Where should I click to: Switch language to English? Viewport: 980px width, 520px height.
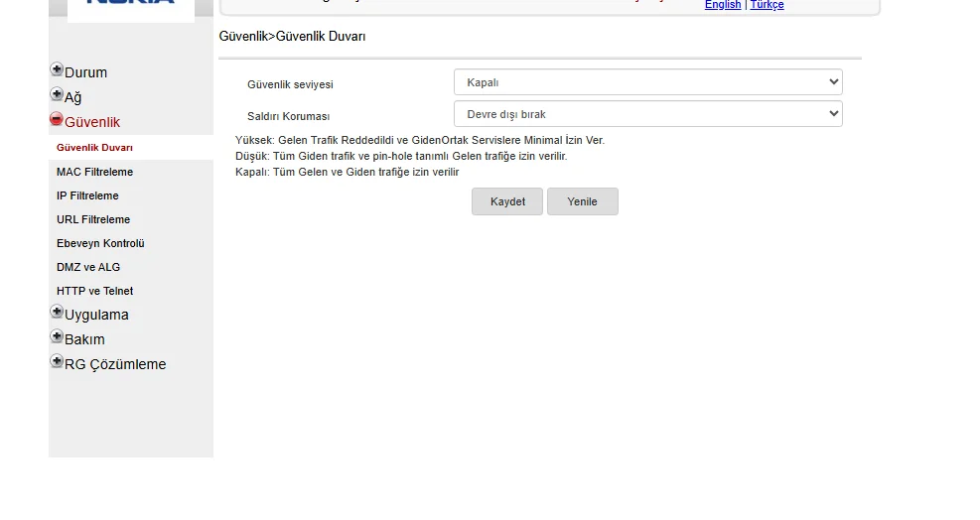pyautogui.click(x=723, y=5)
